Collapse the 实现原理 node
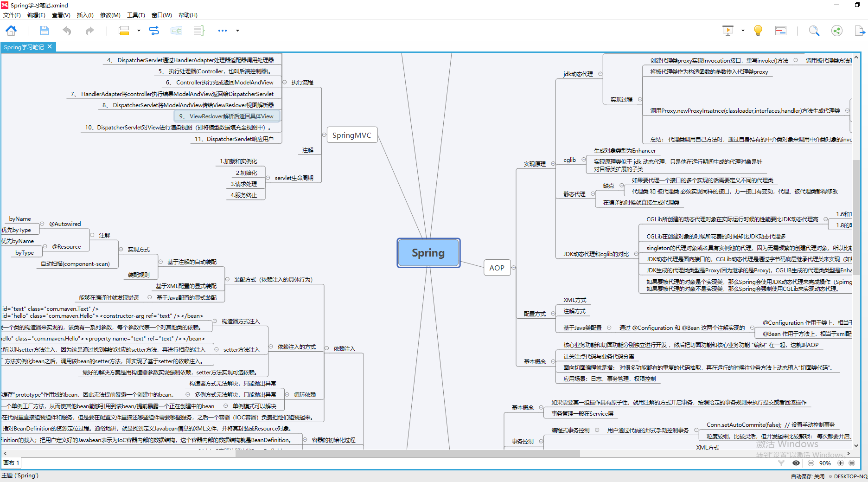 [x=553, y=164]
